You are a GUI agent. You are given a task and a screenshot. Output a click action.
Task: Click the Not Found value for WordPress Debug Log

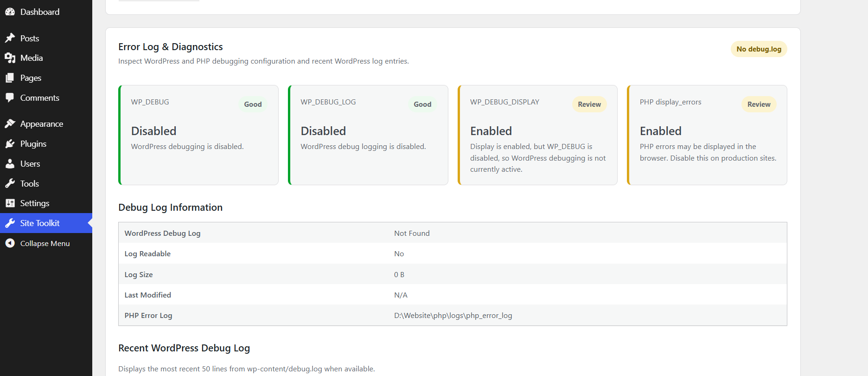point(412,233)
